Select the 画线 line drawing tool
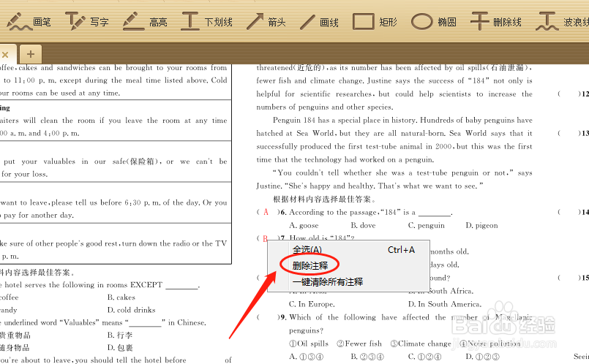 click(319, 22)
